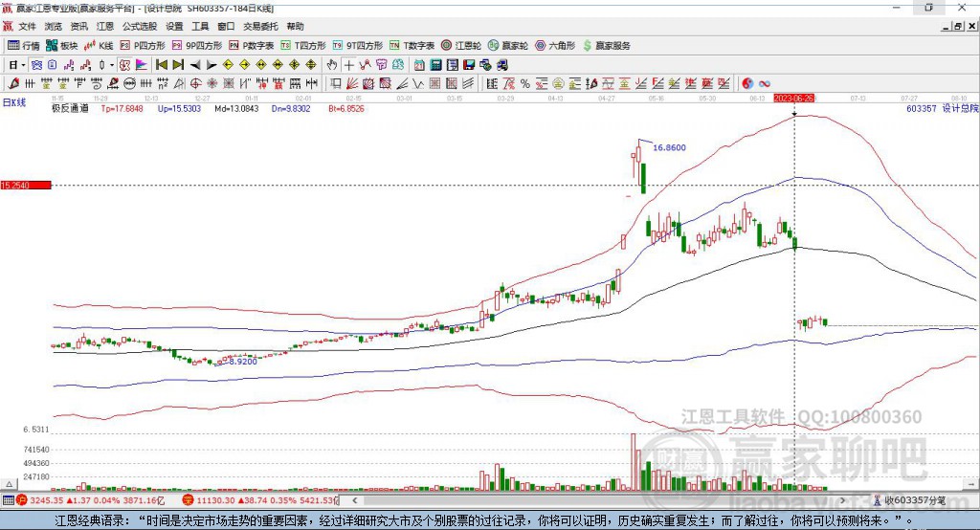Open the 窗口 menu
This screenshot has height=530, width=980.
pyautogui.click(x=226, y=26)
